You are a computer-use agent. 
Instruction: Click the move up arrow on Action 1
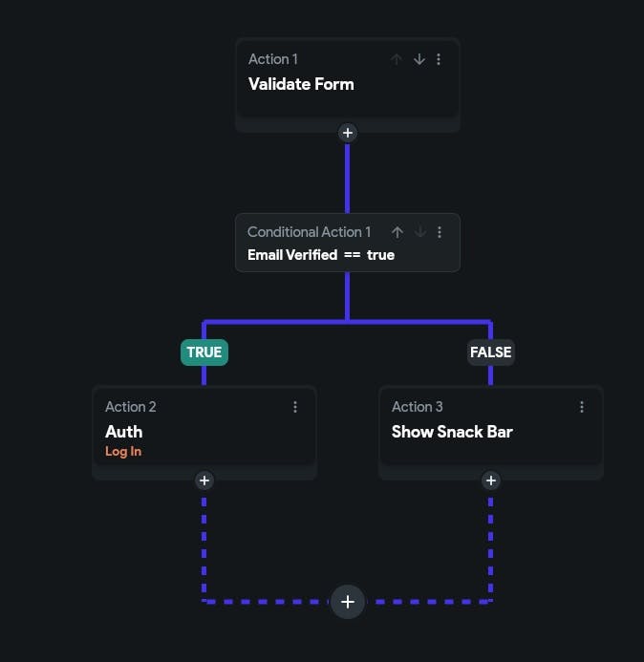click(x=397, y=59)
